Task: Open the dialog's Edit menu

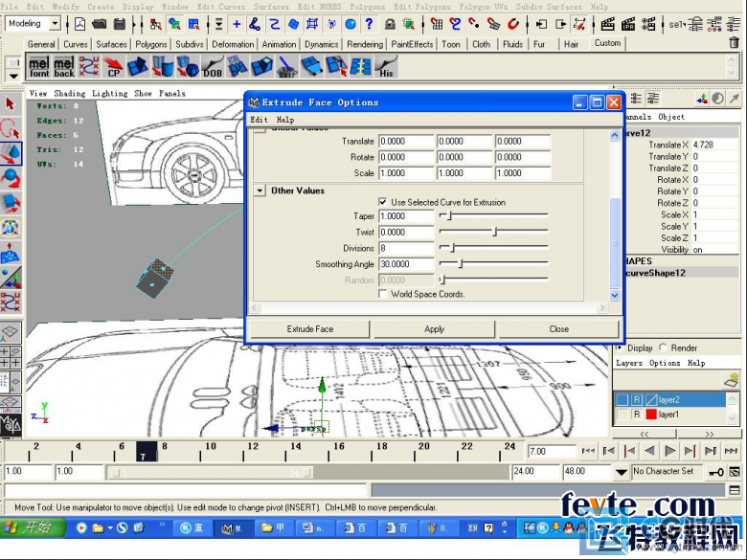Action: pyautogui.click(x=259, y=120)
